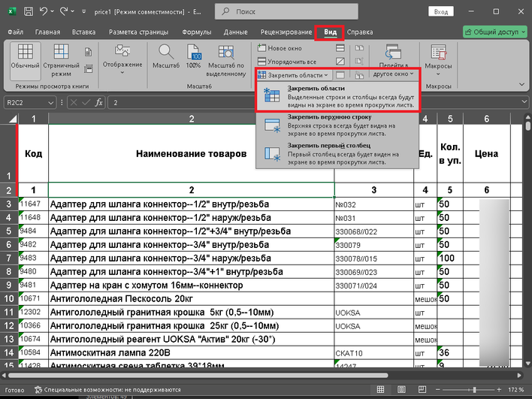Expand the formula bar chevron
The image size is (532, 399).
[524, 102]
